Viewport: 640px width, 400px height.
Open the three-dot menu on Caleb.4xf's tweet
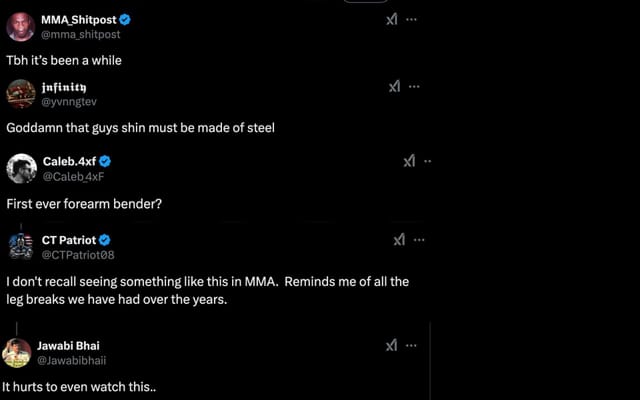tap(428, 161)
